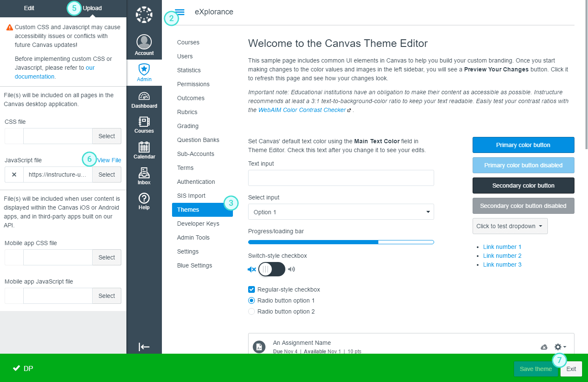Open Admin shield icon in navigation
Viewport: 588px width, 382px height.
pos(144,69)
